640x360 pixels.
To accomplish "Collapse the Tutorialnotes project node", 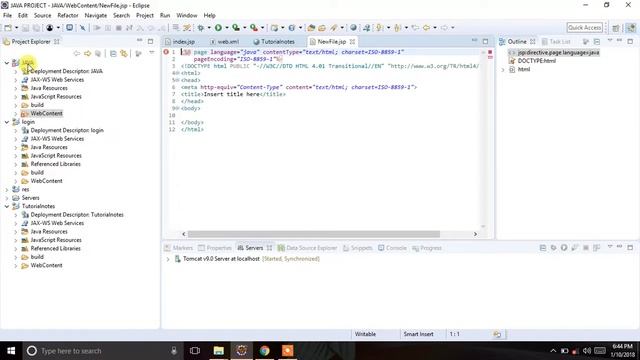I will pyautogui.click(x=7, y=206).
